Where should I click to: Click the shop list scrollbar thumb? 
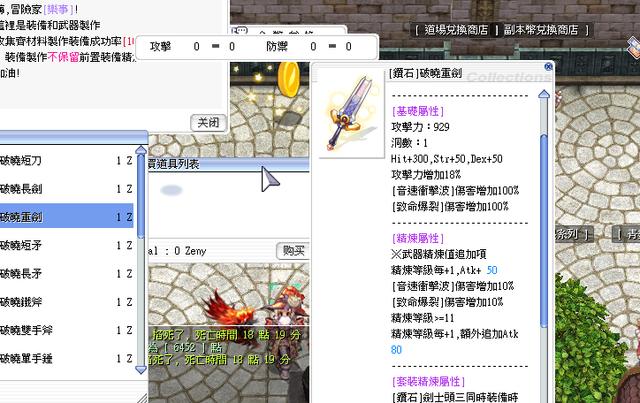(x=141, y=196)
